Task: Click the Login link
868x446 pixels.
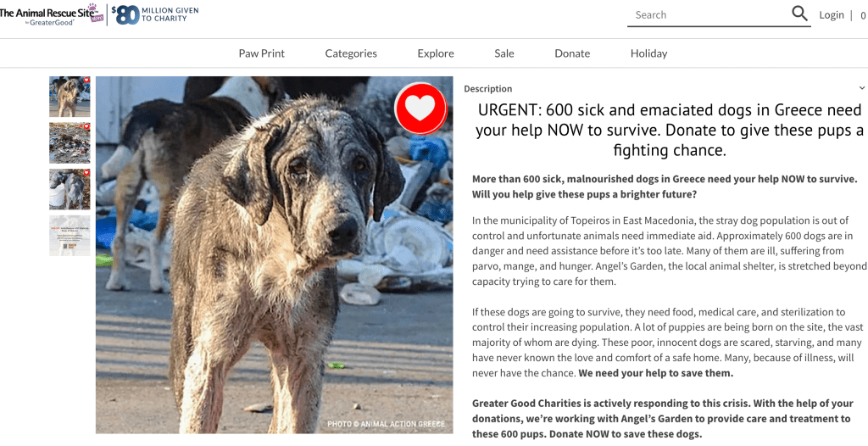Action: pyautogui.click(x=832, y=15)
